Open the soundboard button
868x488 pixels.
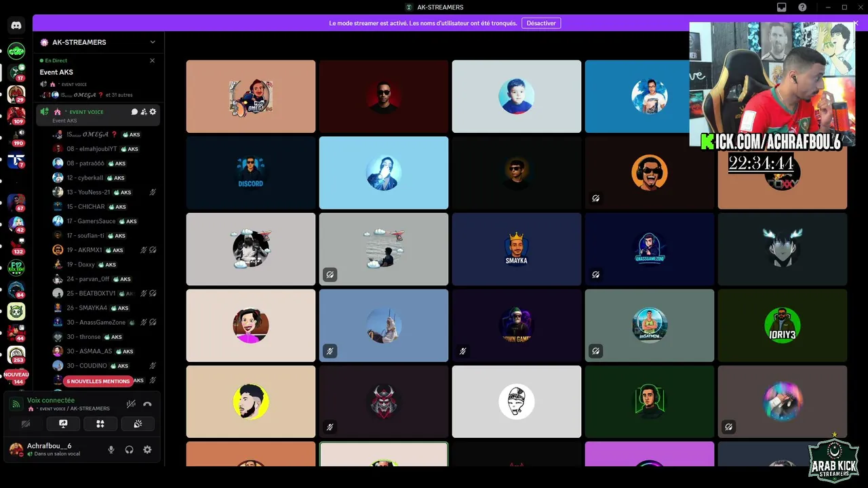(138, 424)
